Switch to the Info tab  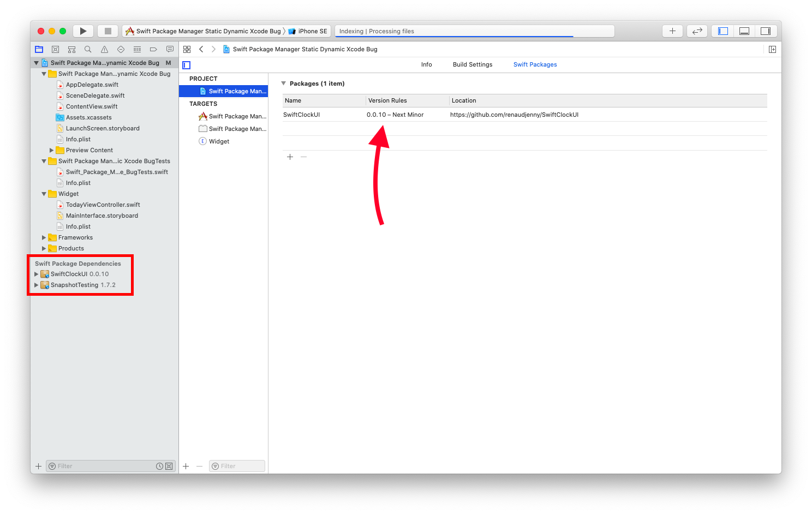coord(426,64)
